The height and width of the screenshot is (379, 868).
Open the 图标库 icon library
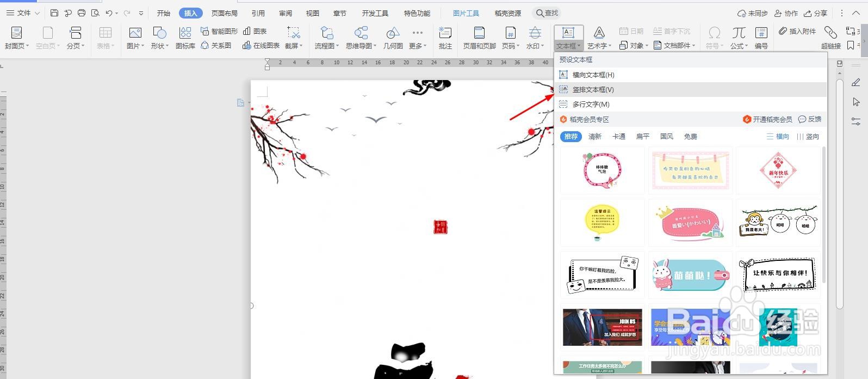[x=185, y=38]
